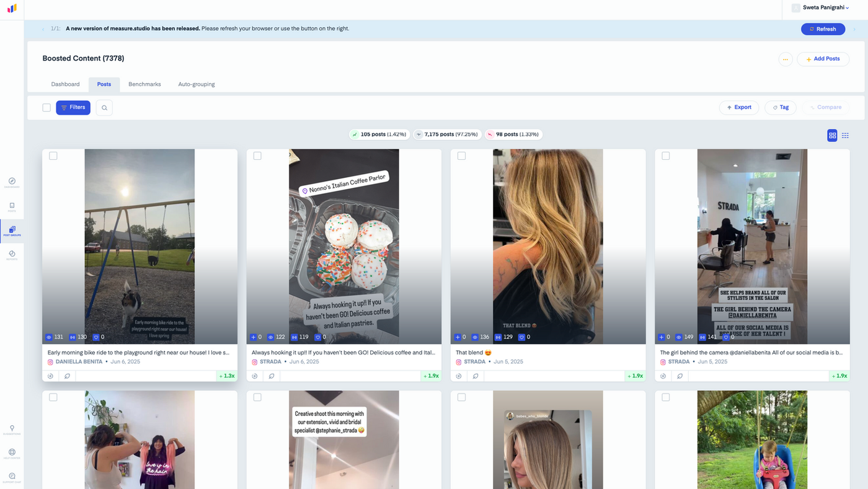Image resolution: width=868 pixels, height=489 pixels.
Task: Open the bike ride playground post thumbnail
Action: click(x=139, y=246)
